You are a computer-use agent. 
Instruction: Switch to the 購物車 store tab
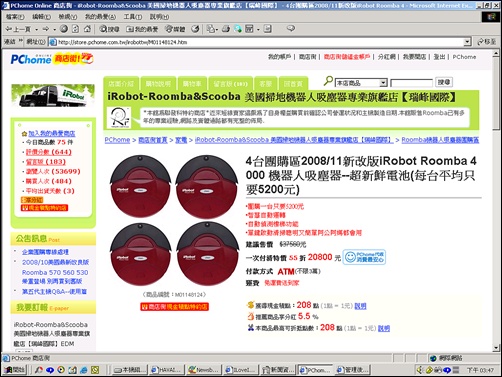tap(192, 84)
